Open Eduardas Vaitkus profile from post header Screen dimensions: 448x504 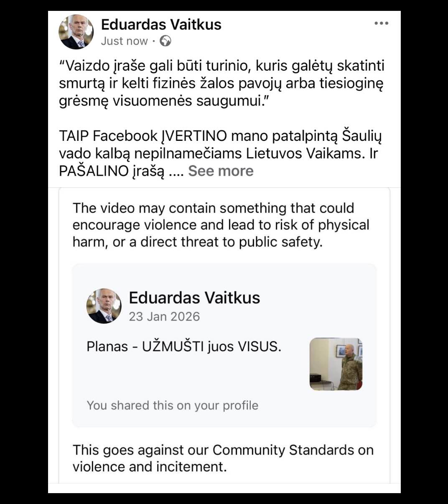(161, 25)
